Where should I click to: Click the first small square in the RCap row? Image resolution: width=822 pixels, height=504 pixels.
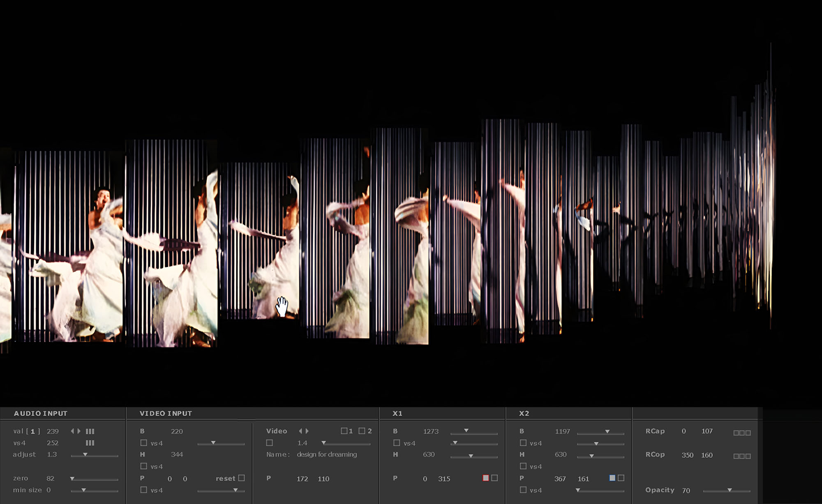[736, 433]
